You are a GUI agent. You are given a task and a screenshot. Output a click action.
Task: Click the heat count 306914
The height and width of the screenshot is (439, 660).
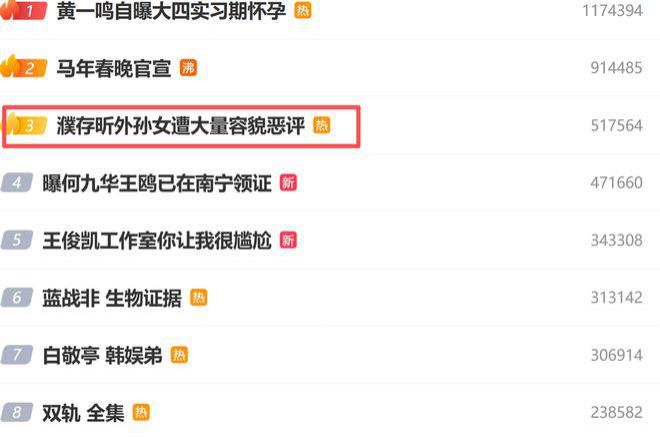[617, 355]
